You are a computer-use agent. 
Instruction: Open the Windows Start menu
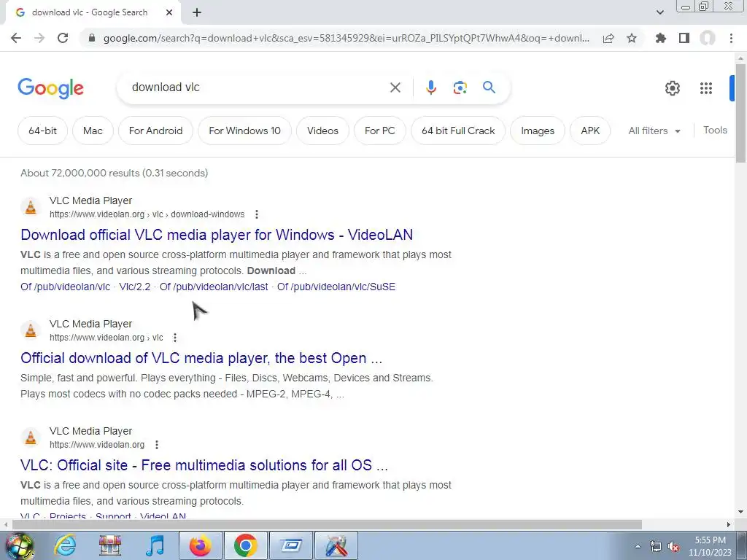point(18,545)
